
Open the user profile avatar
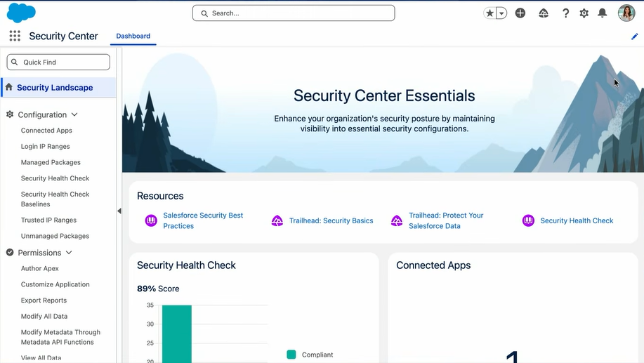coord(626,13)
